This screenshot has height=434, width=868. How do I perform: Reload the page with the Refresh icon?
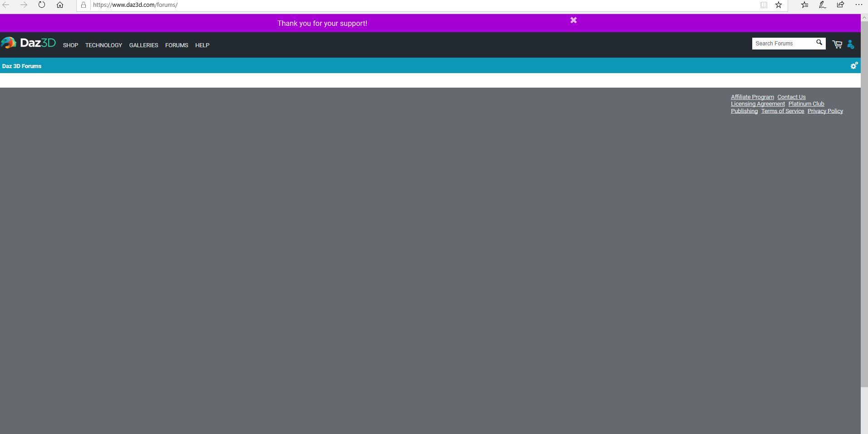click(42, 5)
